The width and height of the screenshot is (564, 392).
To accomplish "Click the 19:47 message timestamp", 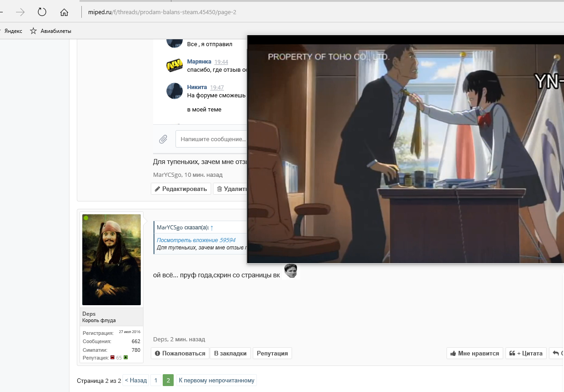I will [x=217, y=88].
